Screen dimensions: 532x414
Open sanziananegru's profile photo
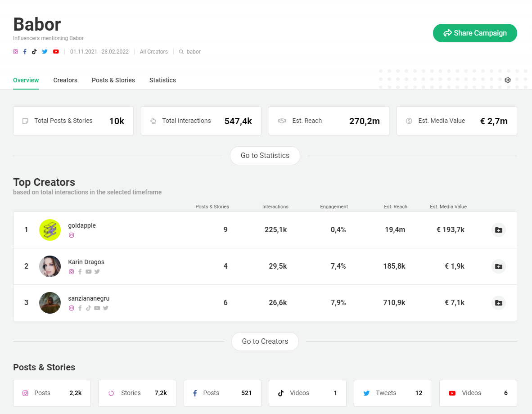coord(50,303)
